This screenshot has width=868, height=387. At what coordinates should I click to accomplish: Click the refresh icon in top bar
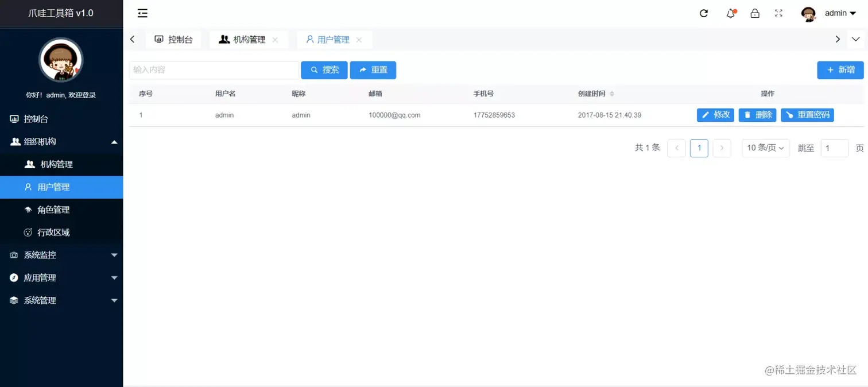pos(704,13)
